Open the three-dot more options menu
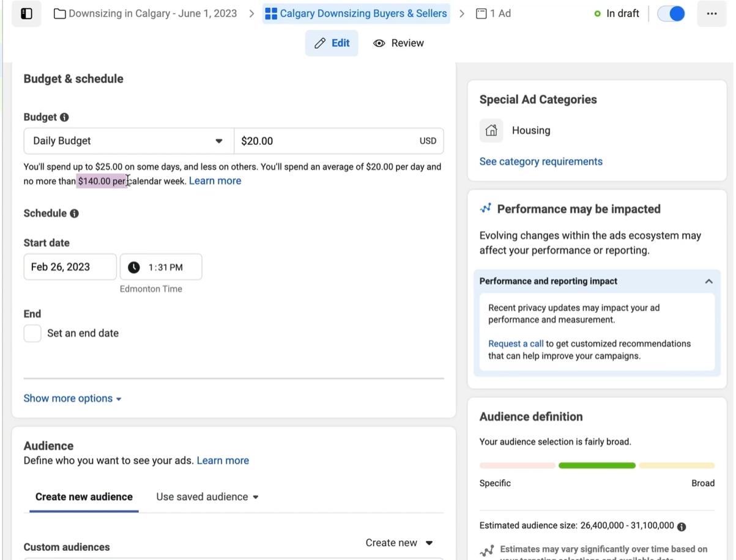This screenshot has height=560, width=736. (x=712, y=13)
